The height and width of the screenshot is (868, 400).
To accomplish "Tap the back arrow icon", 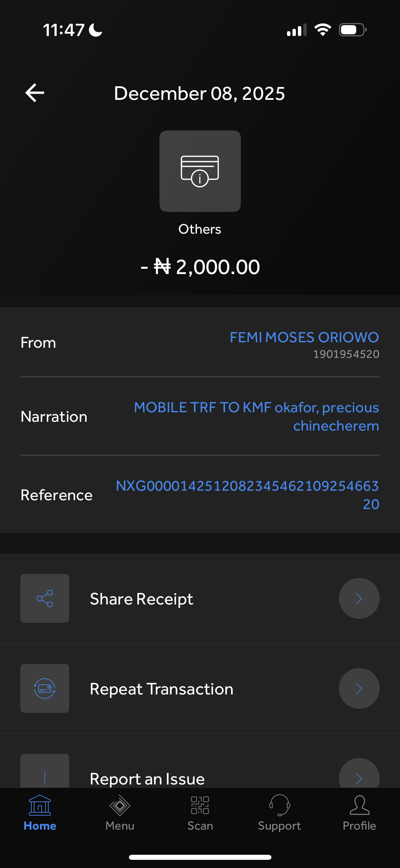I will 35,93.
